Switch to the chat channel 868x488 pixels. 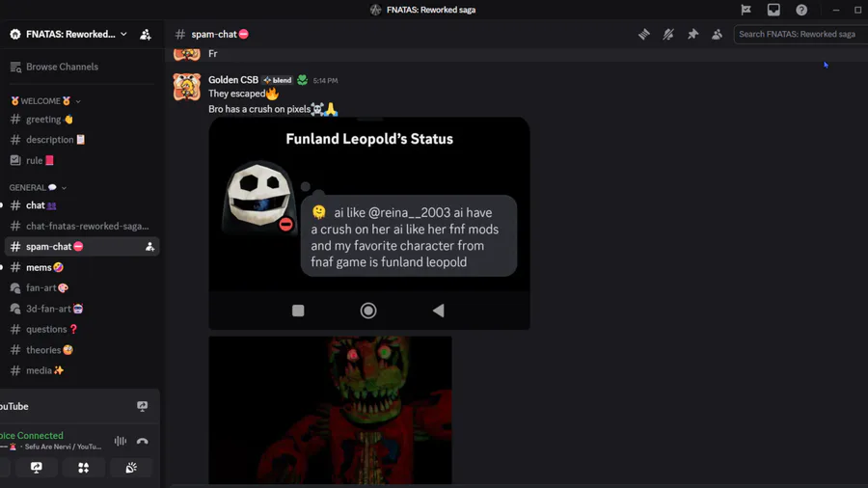pos(81,205)
